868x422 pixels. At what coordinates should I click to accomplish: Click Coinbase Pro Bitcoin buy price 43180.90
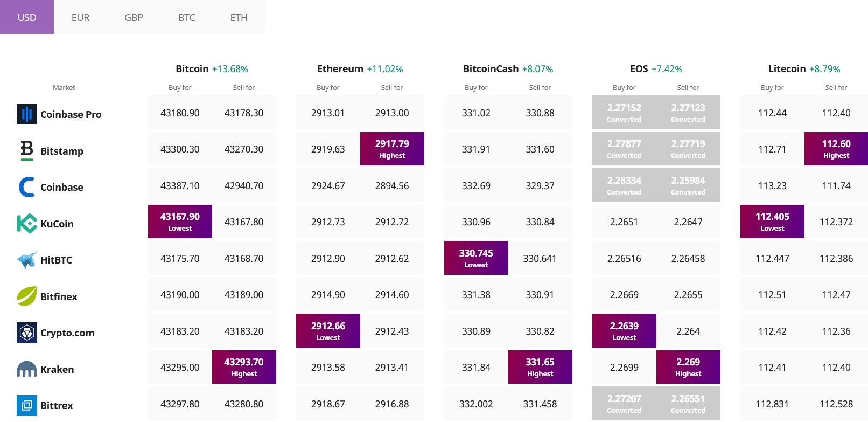point(180,113)
